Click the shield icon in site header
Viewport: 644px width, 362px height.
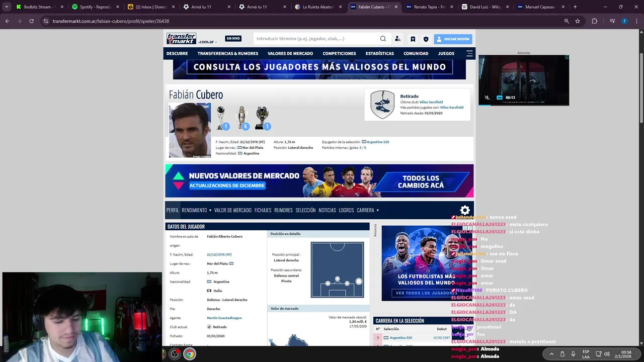coord(426,39)
